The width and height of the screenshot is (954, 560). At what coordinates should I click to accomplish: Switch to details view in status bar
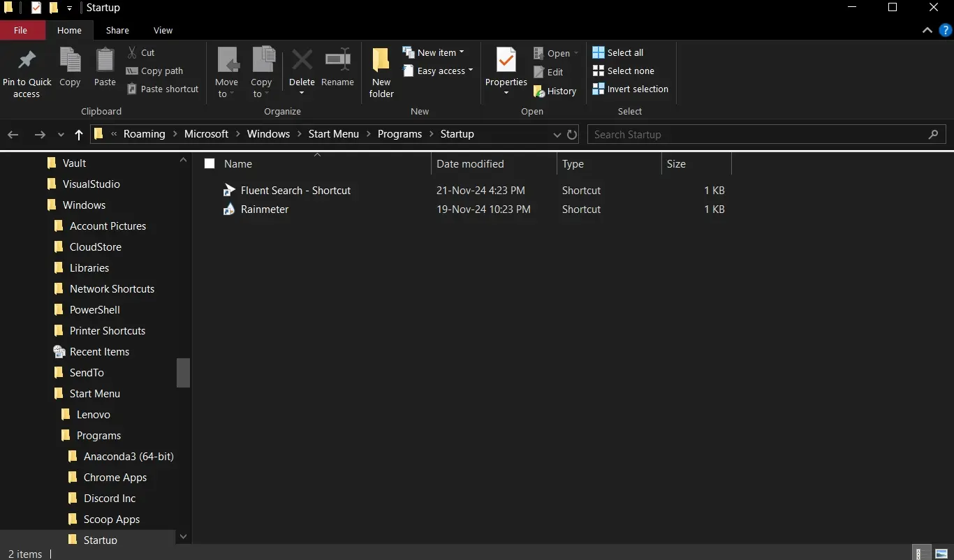pos(923,554)
